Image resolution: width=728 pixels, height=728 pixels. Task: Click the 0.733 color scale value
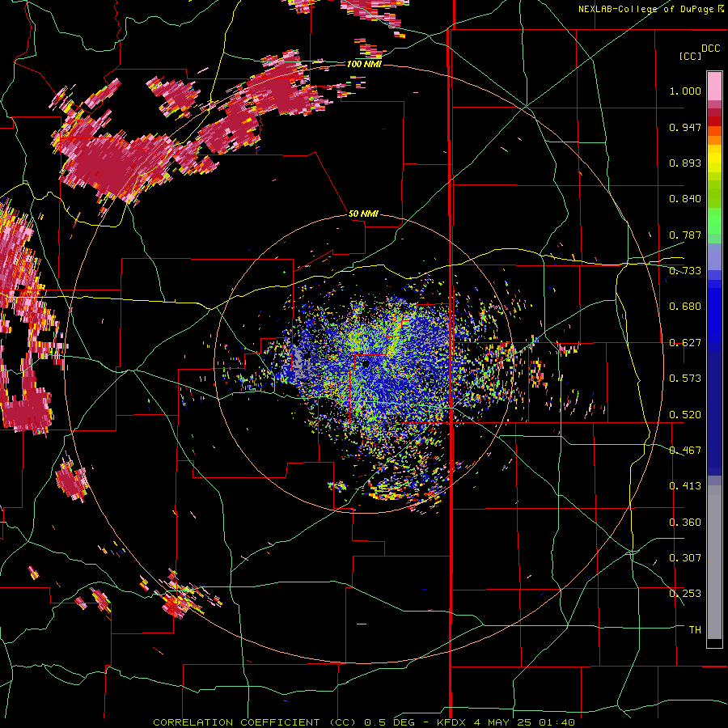coord(685,271)
